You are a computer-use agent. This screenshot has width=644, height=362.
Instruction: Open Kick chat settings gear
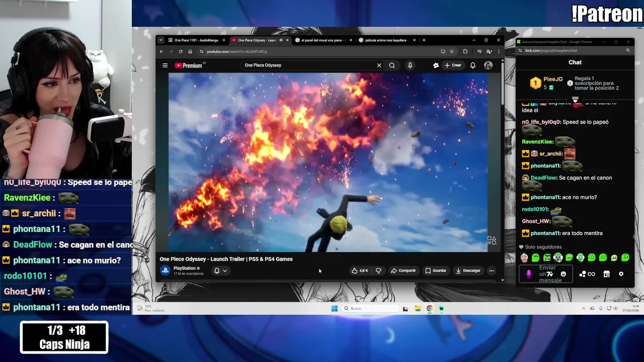click(621, 274)
